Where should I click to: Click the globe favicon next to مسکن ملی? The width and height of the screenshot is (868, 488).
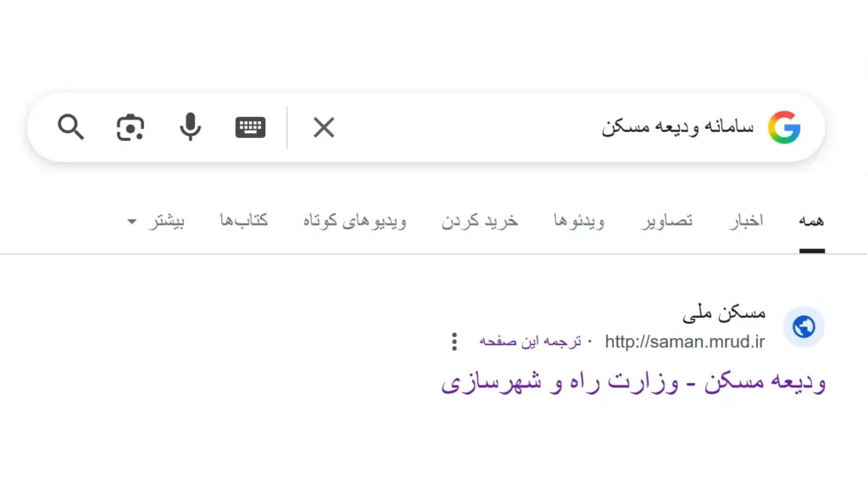804,328
